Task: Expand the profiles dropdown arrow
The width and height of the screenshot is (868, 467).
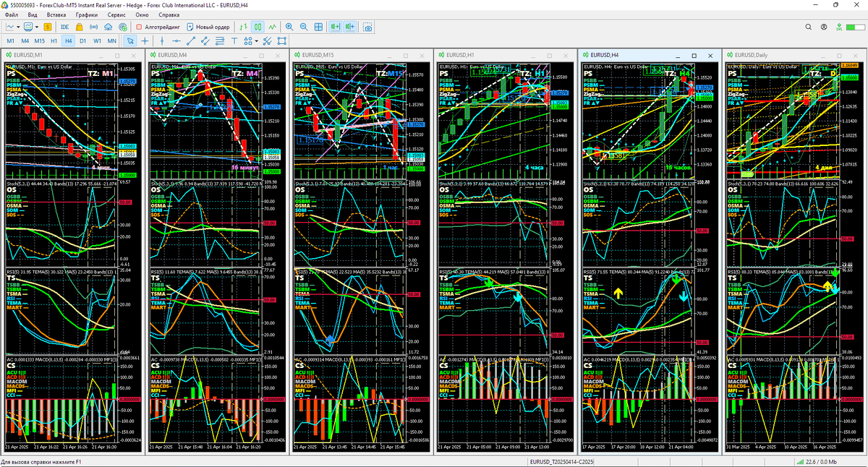Action: click(x=37, y=27)
